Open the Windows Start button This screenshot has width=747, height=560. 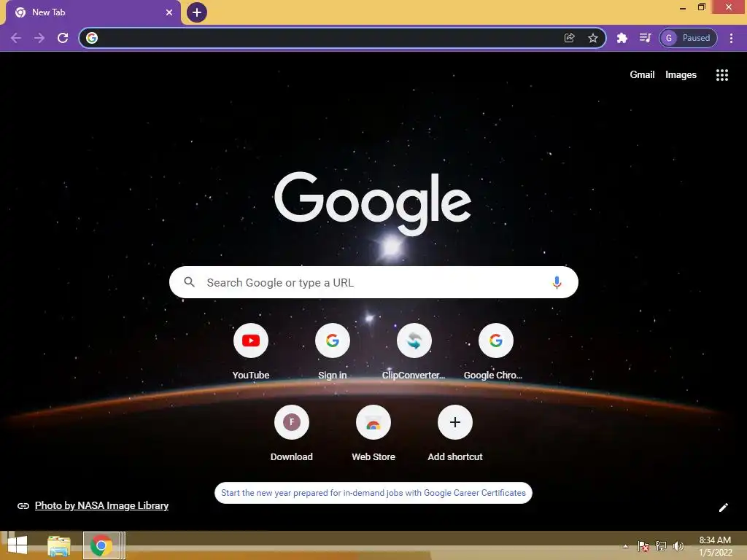(x=18, y=545)
